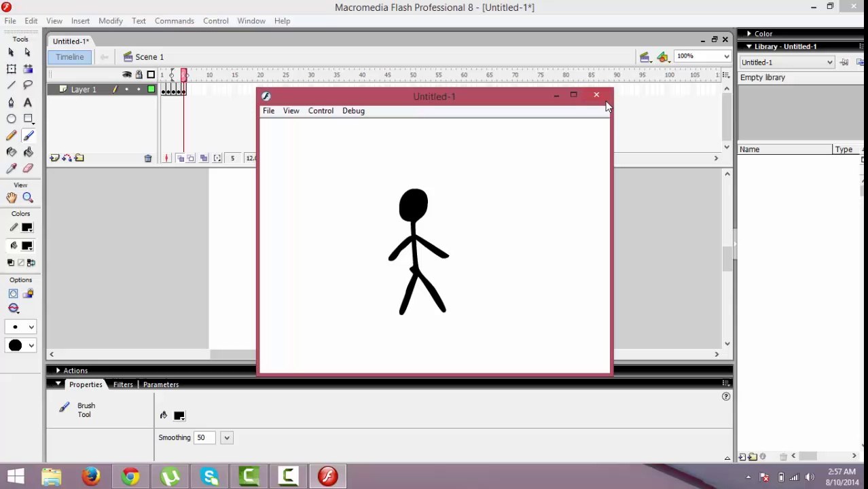The image size is (868, 489).
Task: Choose the Lasso tool
Action: (x=28, y=86)
